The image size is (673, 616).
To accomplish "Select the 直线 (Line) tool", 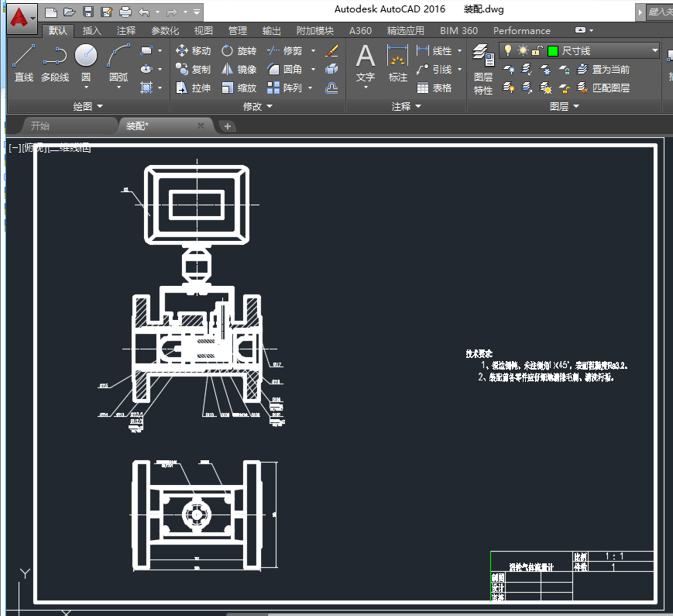I will point(23,63).
